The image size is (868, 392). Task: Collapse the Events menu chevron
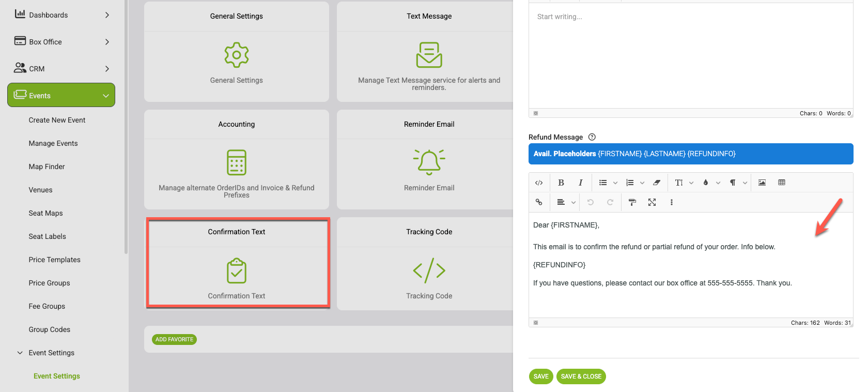pyautogui.click(x=106, y=96)
